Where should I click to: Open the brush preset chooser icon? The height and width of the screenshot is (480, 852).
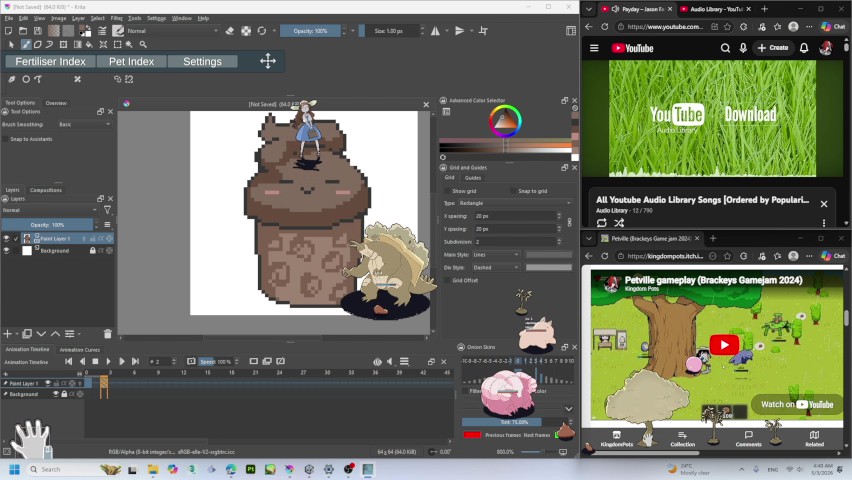tap(117, 31)
